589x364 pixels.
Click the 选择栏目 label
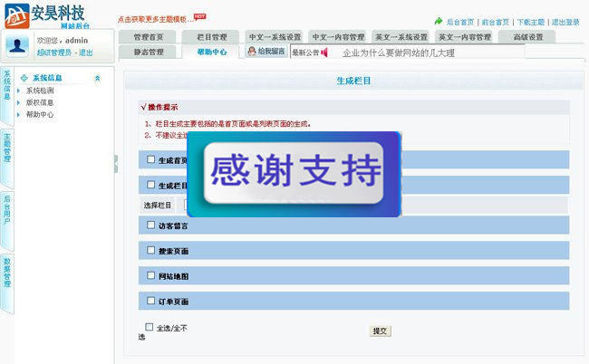coord(158,205)
